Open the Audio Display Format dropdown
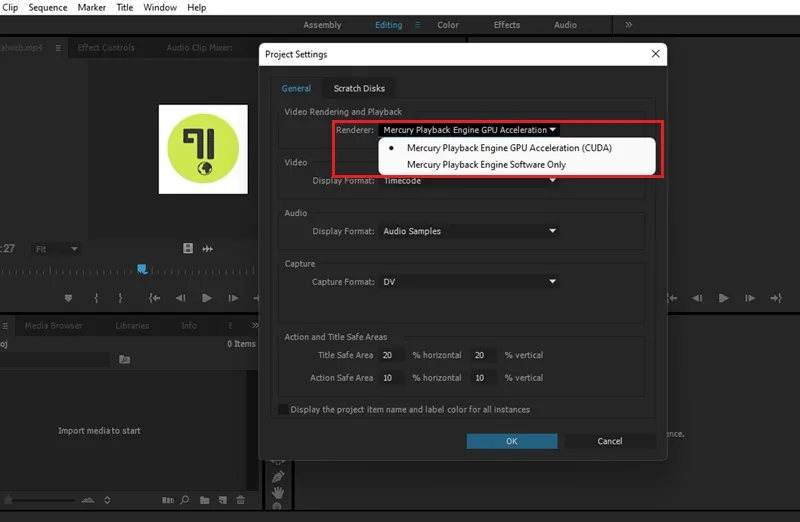The image size is (800, 522). coord(469,231)
